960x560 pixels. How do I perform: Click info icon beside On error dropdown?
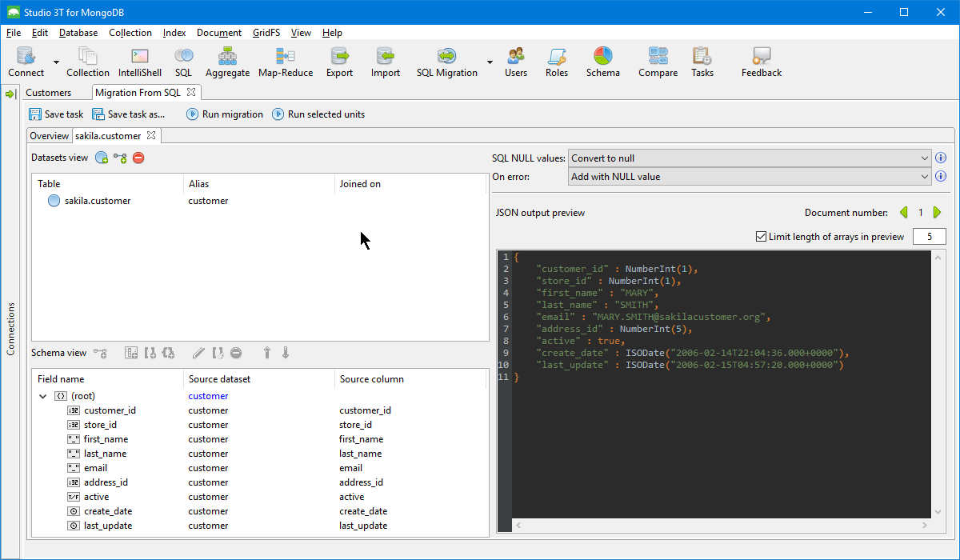pyautogui.click(x=941, y=176)
